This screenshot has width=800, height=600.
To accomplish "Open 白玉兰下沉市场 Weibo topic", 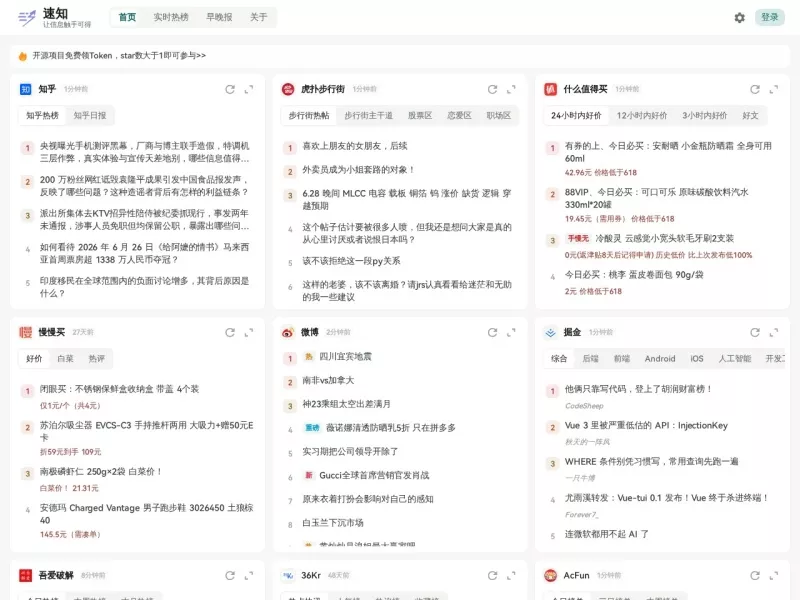I will [x=333, y=523].
